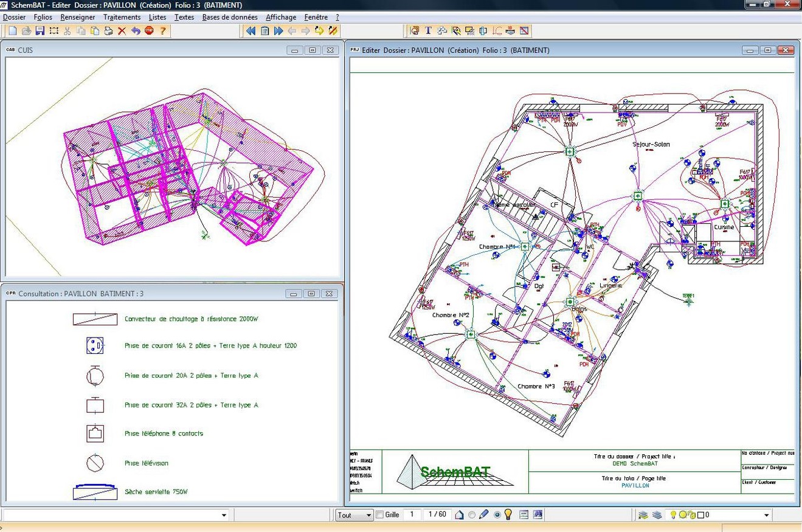Click the Consultation PAVILLON BATIMENT window title
Image resolution: width=802 pixels, height=532 pixels.
tap(81, 294)
